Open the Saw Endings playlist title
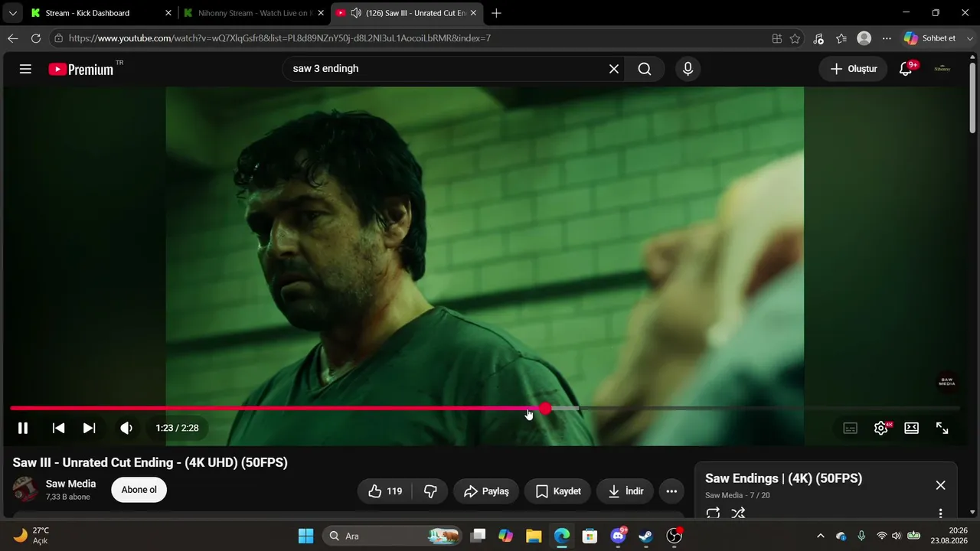Image resolution: width=980 pixels, height=551 pixels. pyautogui.click(x=783, y=478)
